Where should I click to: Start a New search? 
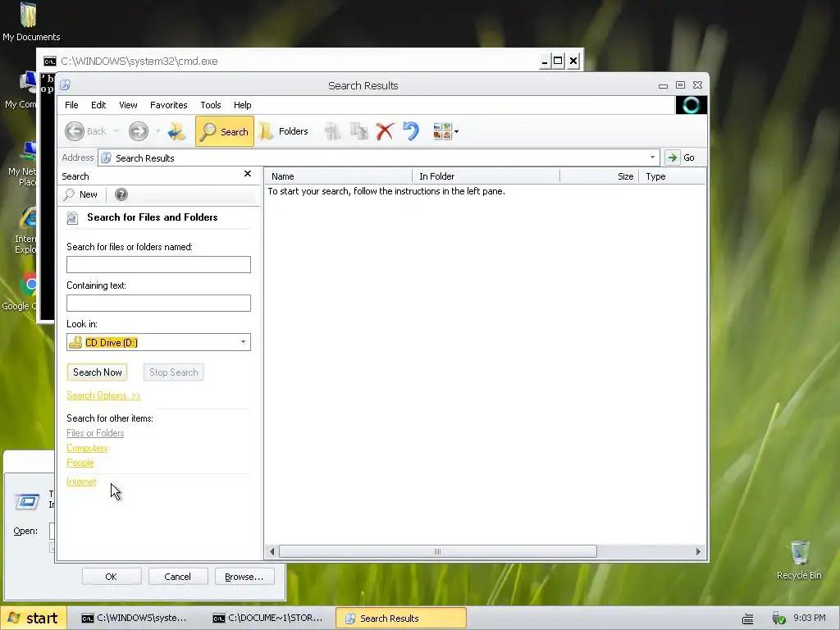(x=81, y=194)
